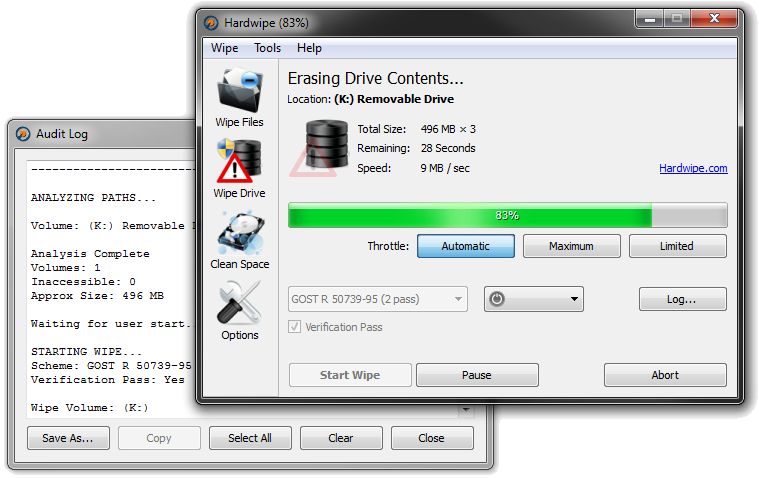Image resolution: width=759 pixels, height=478 pixels.
Task: Visit the Hardwipe.com link
Action: click(693, 168)
